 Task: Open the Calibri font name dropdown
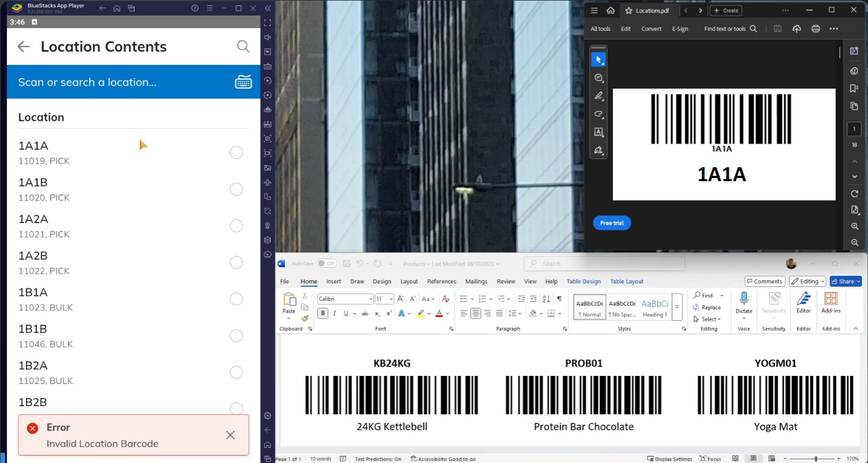coord(370,299)
